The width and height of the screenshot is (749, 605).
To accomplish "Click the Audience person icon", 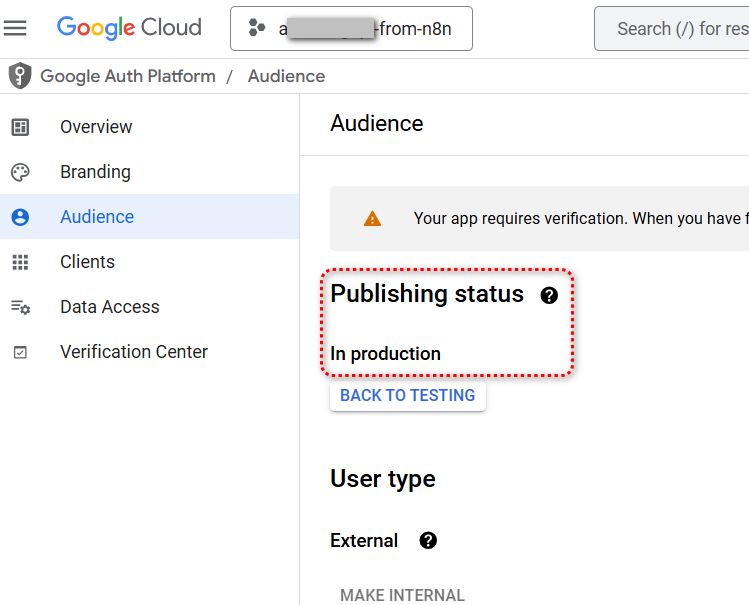I will (20, 217).
